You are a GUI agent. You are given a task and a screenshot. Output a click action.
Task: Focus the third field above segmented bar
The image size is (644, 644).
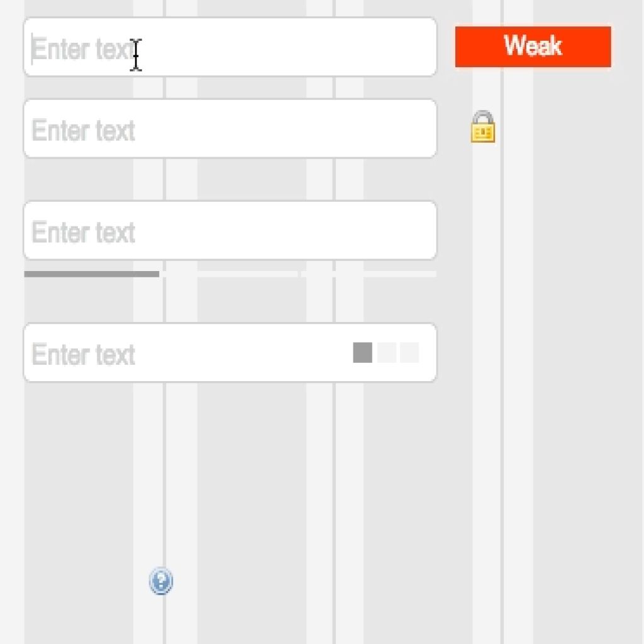pyautogui.click(x=230, y=230)
